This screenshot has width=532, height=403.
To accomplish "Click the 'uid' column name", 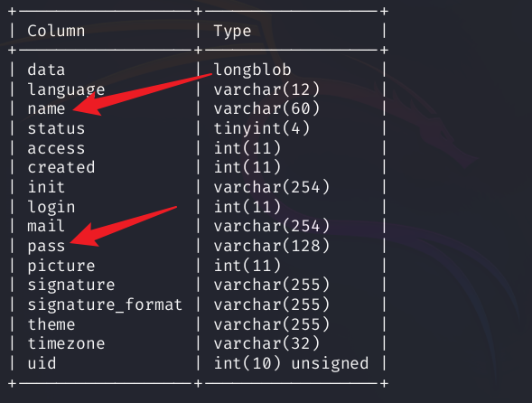I will coord(42,363).
